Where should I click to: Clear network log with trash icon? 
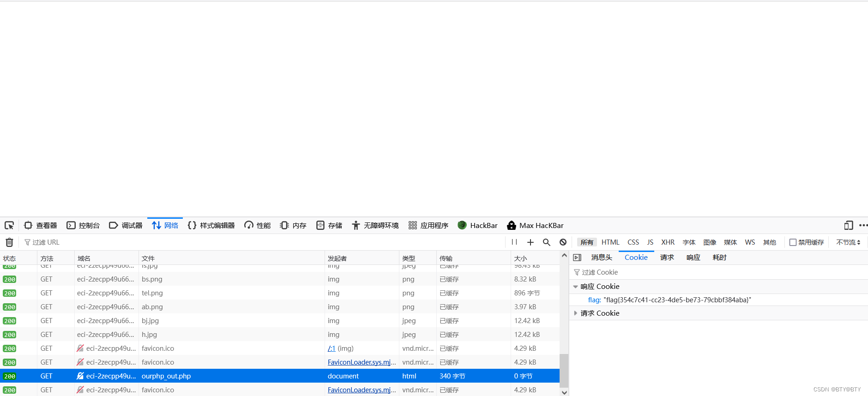click(9, 242)
